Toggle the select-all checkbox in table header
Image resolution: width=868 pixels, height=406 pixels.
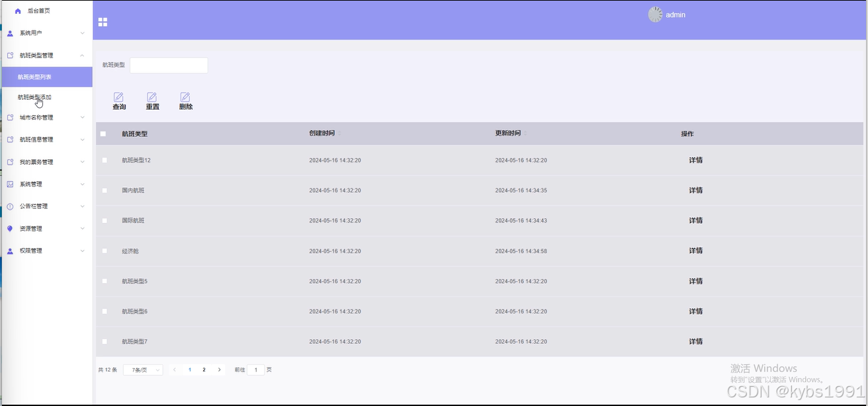tap(103, 134)
